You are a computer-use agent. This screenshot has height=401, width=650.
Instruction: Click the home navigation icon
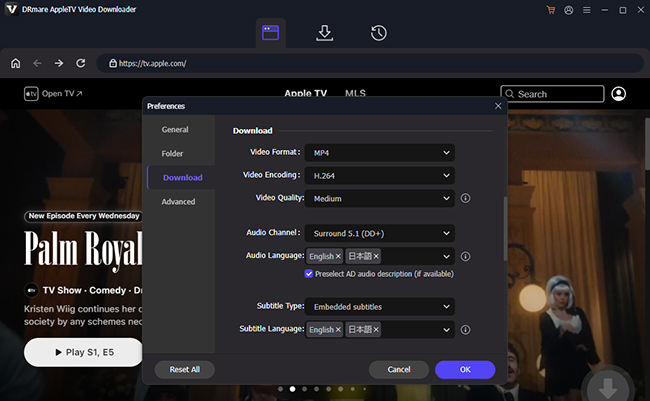pyautogui.click(x=15, y=63)
